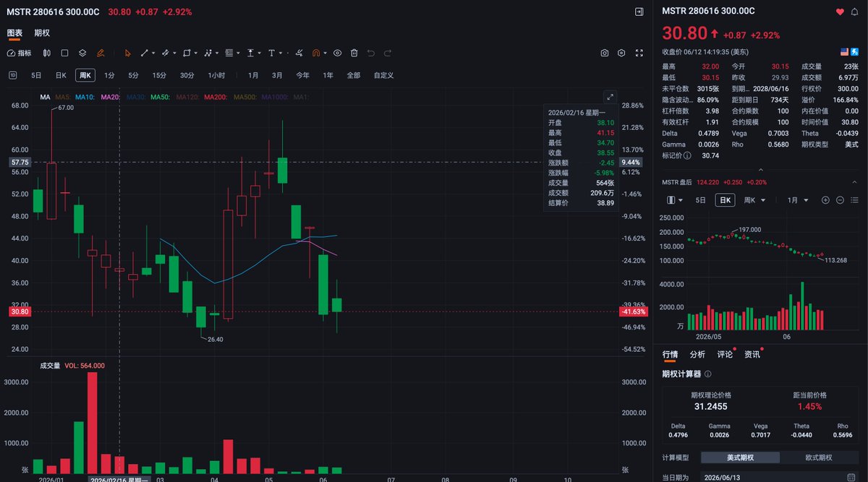
Task: Select 日K in the mini chart
Action: (723, 200)
